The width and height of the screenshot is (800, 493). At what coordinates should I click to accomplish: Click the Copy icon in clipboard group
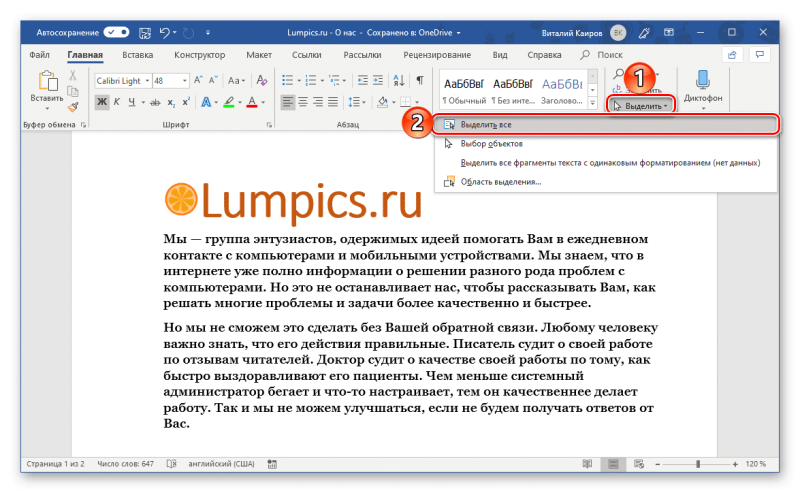click(x=73, y=91)
